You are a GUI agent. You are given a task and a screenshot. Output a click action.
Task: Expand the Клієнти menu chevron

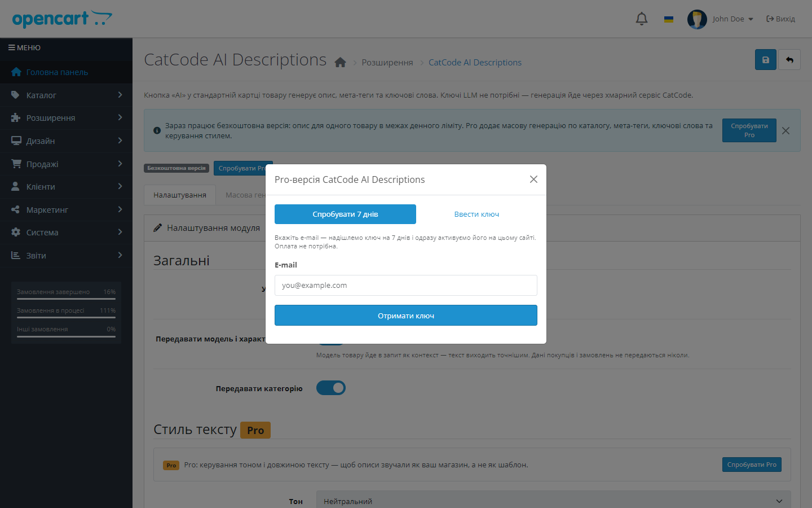tap(120, 186)
